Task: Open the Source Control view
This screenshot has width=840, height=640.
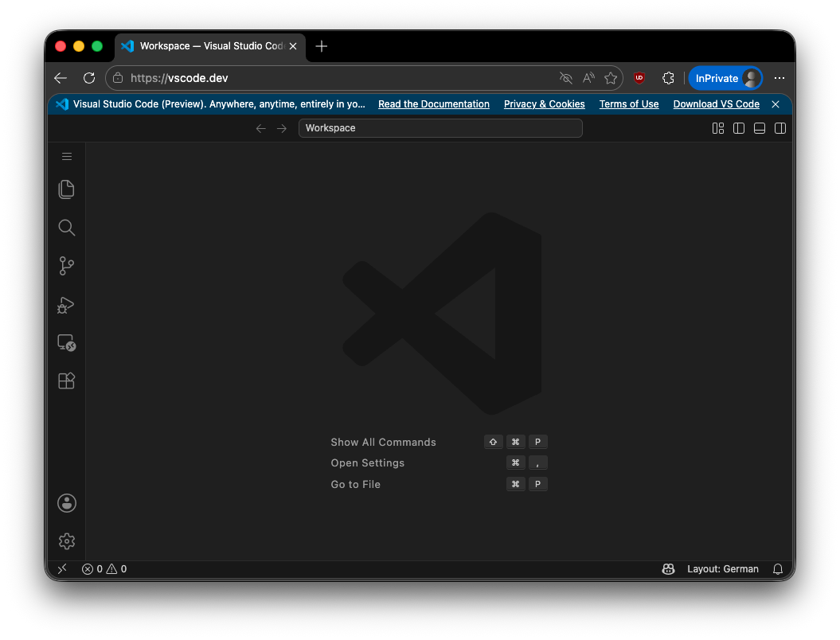Action: 66,266
